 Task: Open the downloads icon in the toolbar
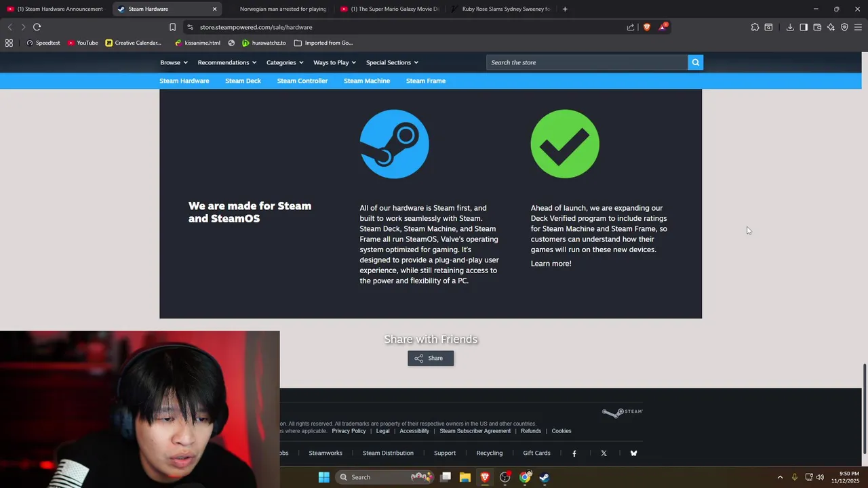pyautogui.click(x=790, y=27)
